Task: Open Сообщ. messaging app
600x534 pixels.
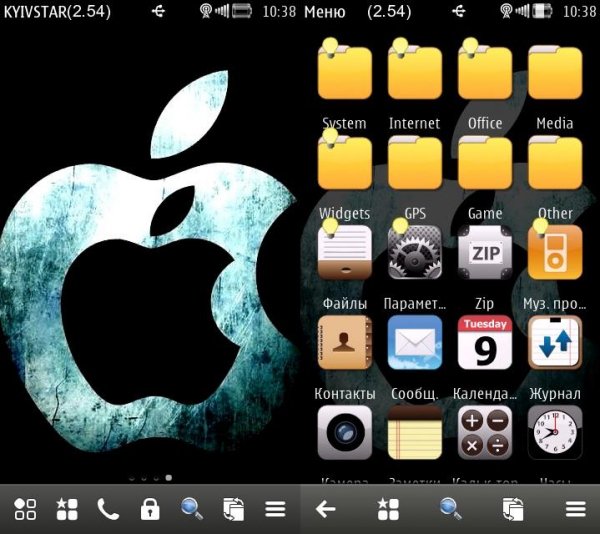Action: (x=415, y=342)
